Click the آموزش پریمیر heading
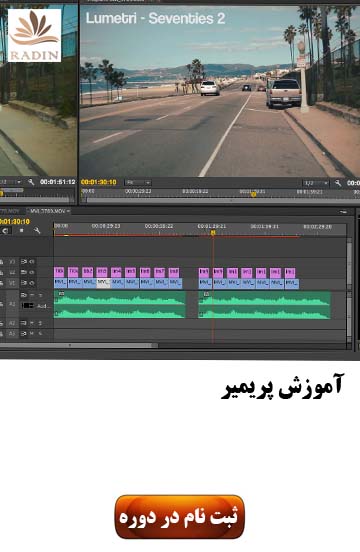 282,387
